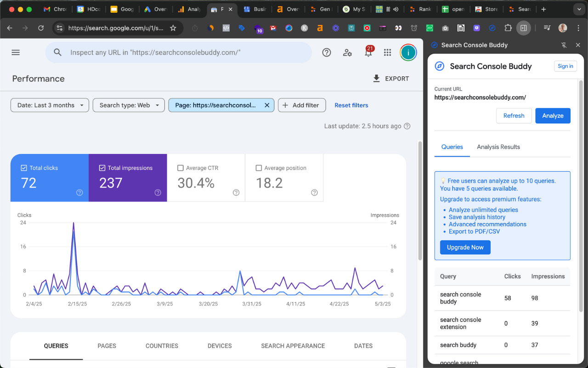
Task: Open the Chrome tab list chevron
Action: coord(579,9)
